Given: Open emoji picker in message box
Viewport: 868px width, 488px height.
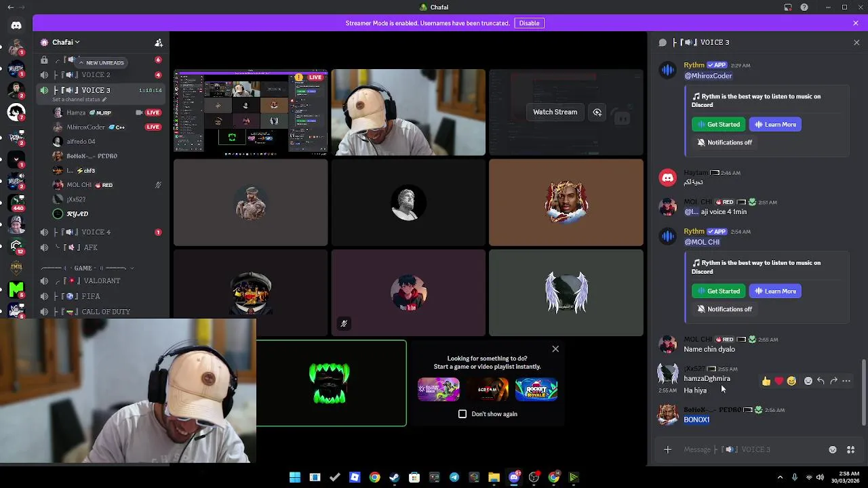Looking at the screenshot, I should coord(833,449).
